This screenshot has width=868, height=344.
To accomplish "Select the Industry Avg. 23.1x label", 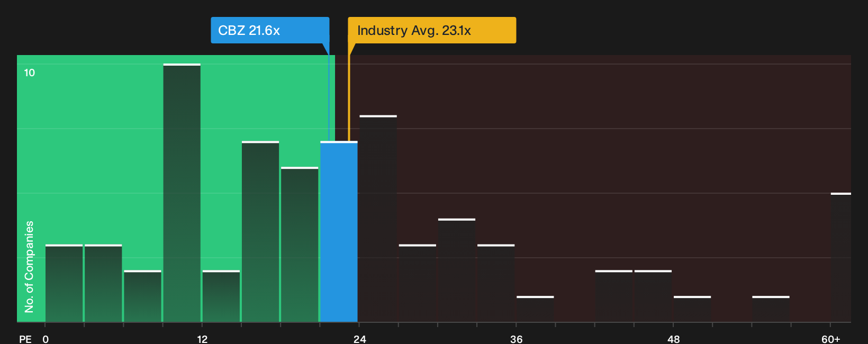I will point(432,30).
